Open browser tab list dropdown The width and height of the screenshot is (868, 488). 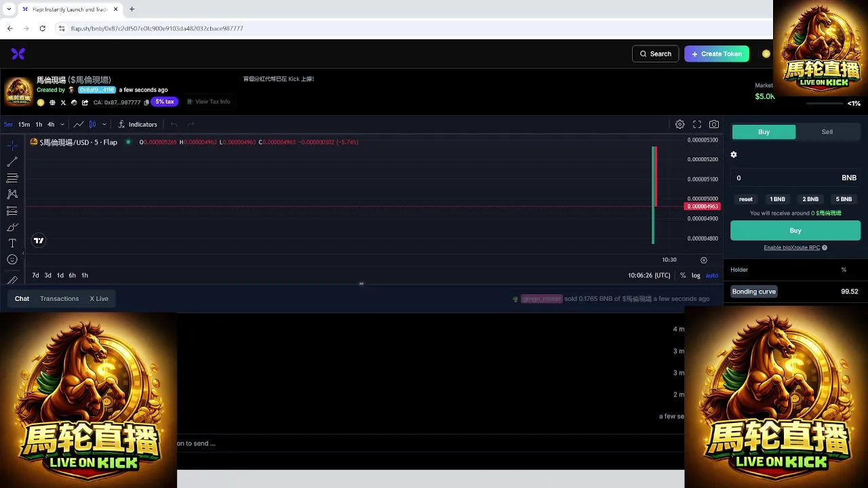pyautogui.click(x=9, y=9)
